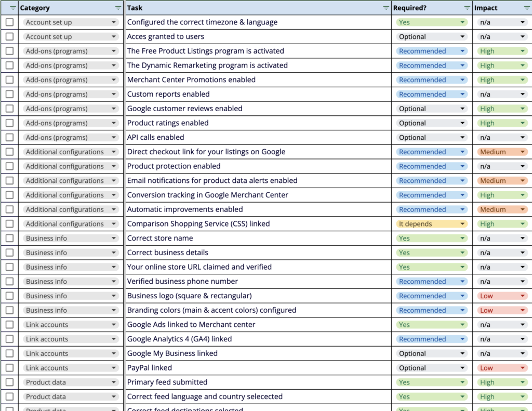The image size is (532, 411).
Task: Expand Required dropdown for Product ratings enabled
Action: 462,123
